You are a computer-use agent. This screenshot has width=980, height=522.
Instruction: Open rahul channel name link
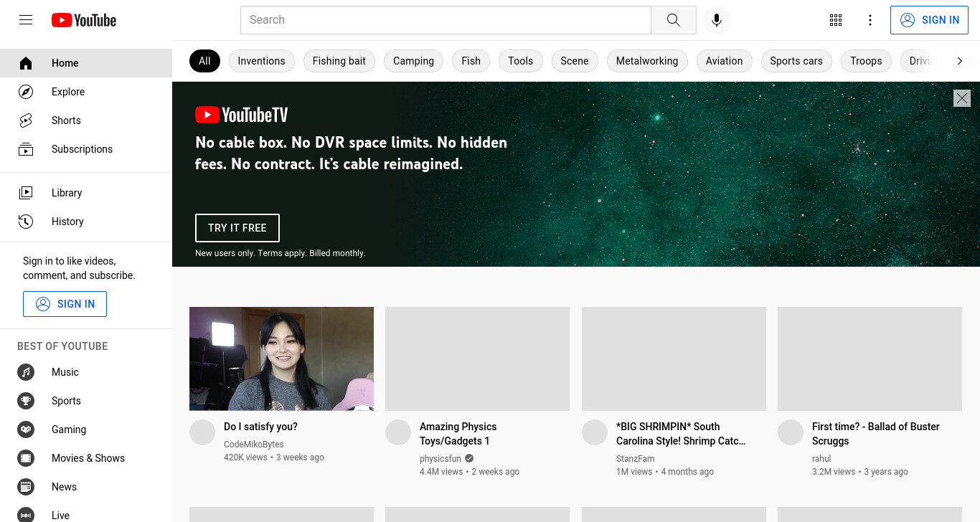point(821,459)
